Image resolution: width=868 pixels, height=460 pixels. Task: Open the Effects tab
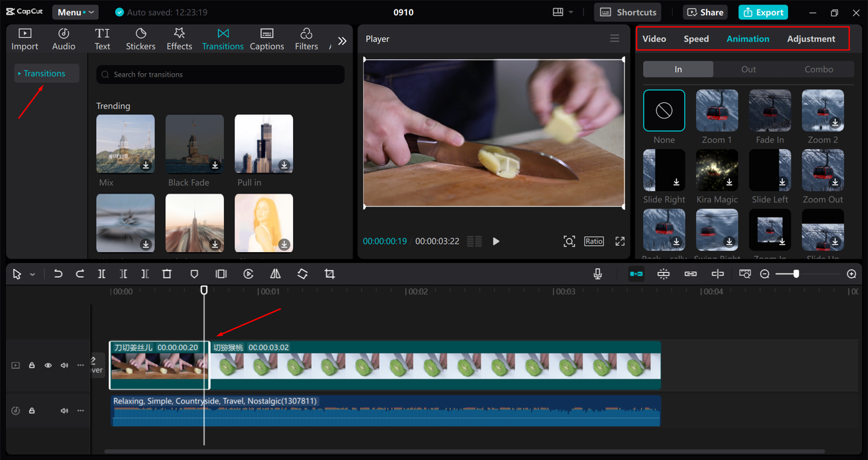179,39
